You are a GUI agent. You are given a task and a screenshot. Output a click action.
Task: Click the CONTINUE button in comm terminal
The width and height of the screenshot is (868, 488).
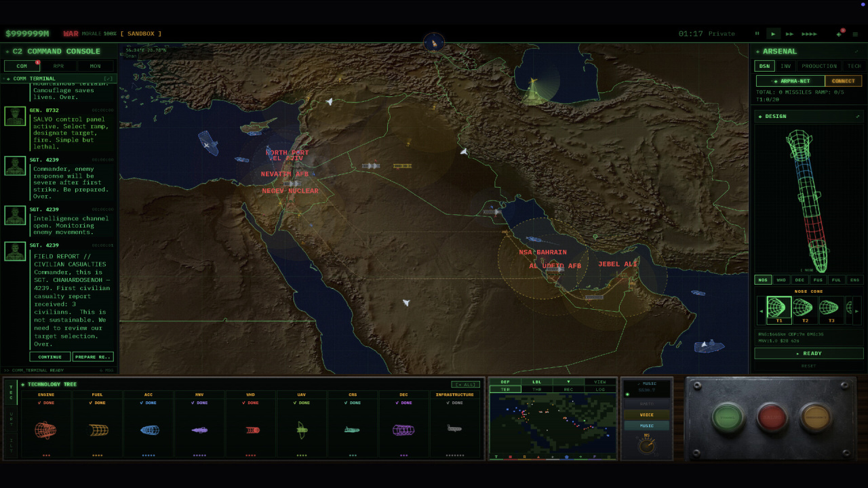(50, 357)
